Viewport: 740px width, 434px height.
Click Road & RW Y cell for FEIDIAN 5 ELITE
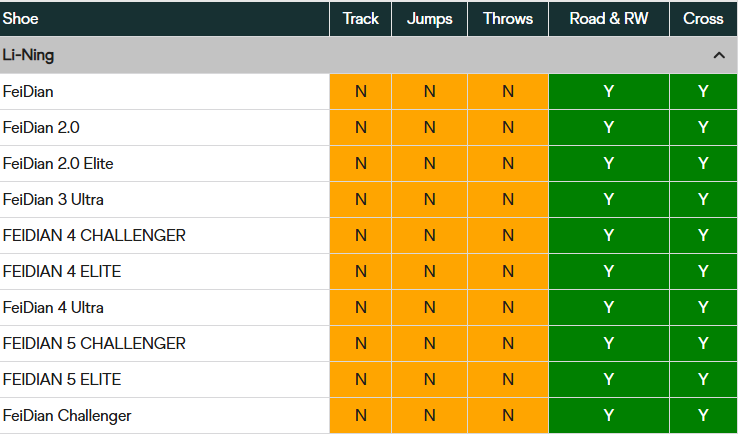tap(609, 380)
